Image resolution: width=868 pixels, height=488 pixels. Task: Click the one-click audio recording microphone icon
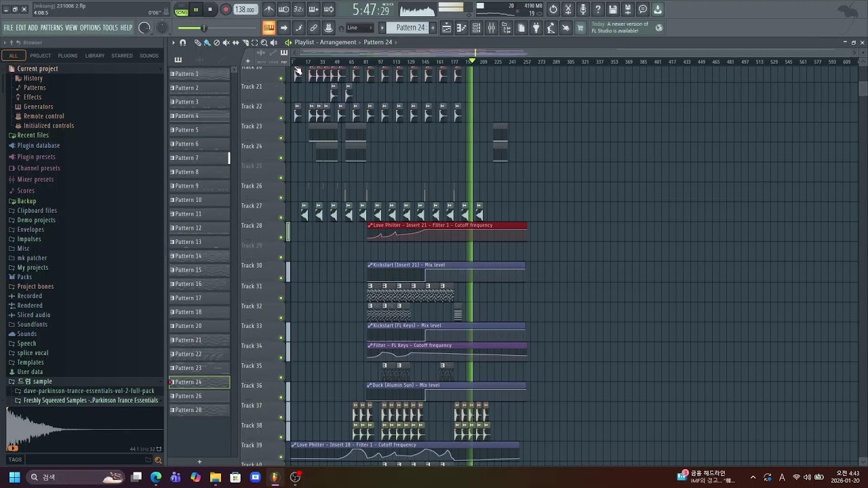pyautogui.click(x=583, y=9)
